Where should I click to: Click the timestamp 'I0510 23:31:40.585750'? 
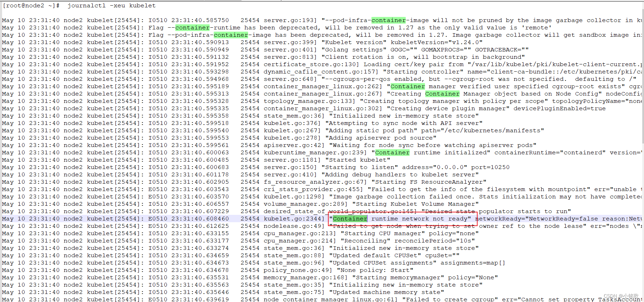188,20
